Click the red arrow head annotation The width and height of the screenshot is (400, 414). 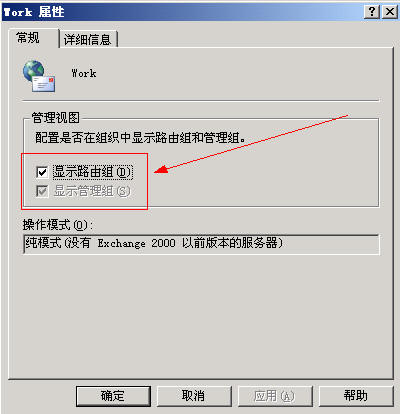[x=161, y=170]
